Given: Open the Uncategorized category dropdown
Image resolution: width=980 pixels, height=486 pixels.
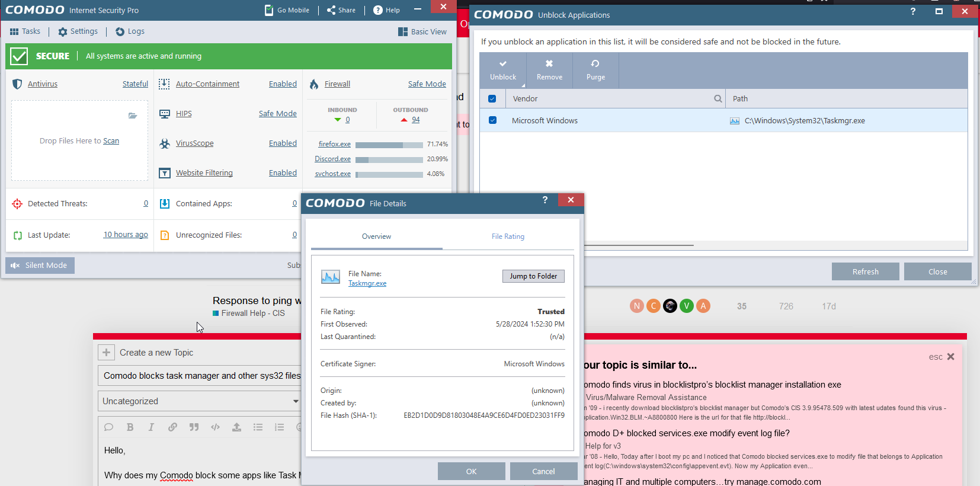Looking at the screenshot, I should pos(199,401).
